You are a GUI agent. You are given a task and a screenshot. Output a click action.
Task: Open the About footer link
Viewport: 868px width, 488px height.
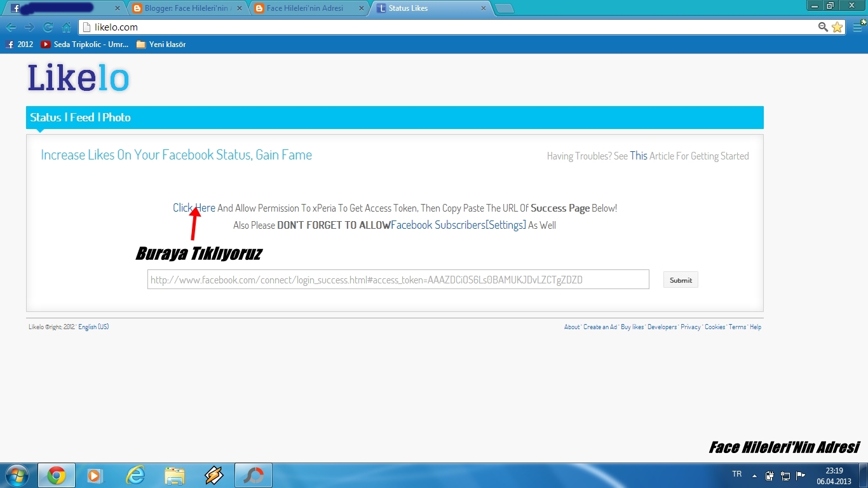572,327
